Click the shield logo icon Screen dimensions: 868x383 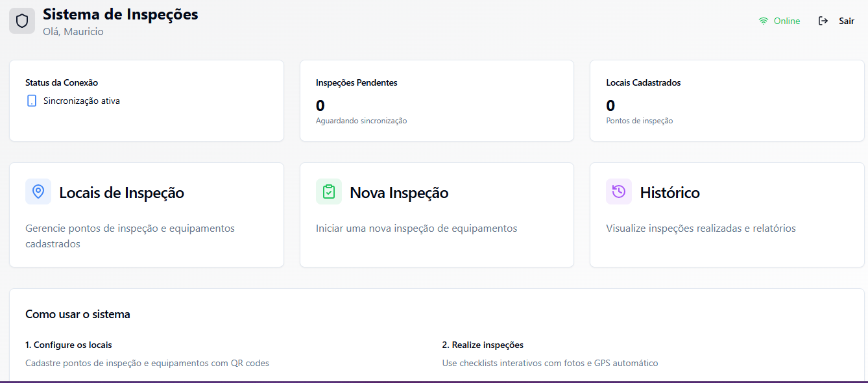coord(22,20)
